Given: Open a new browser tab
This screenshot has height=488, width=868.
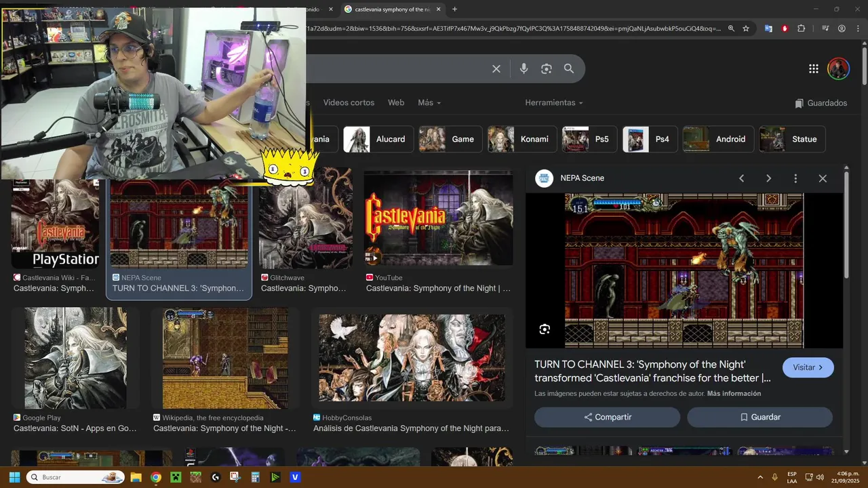Looking at the screenshot, I should click(x=454, y=9).
